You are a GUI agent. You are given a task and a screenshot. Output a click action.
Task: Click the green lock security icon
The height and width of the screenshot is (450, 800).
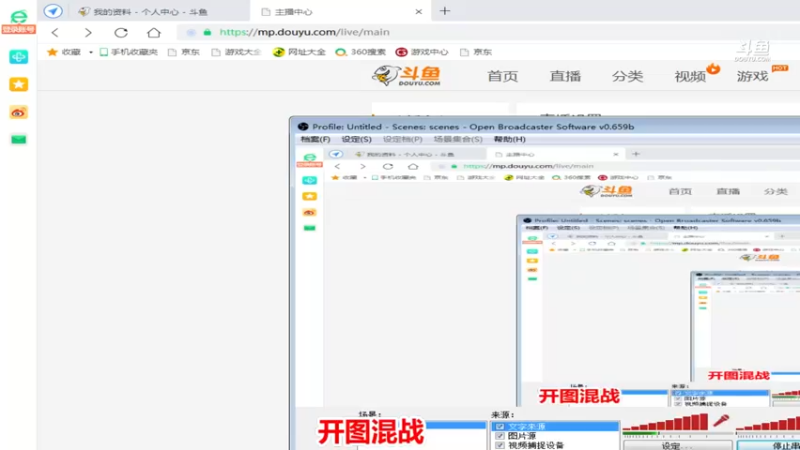point(207,32)
